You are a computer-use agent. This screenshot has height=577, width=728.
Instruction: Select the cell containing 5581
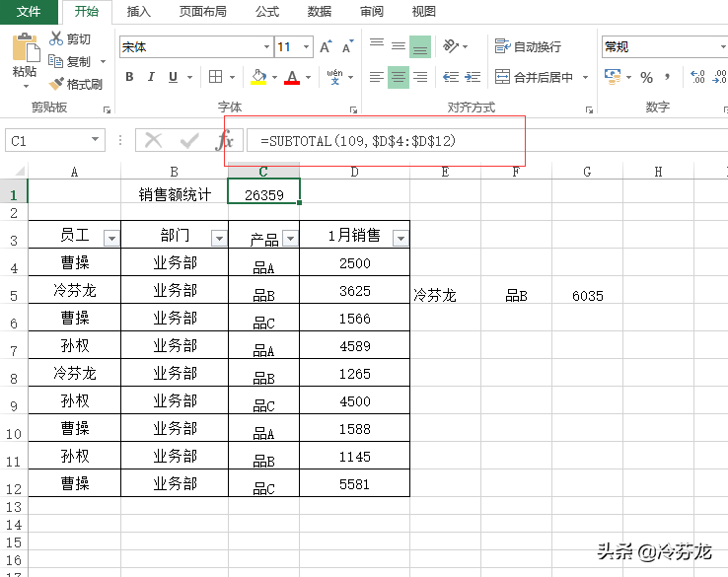[355, 483]
